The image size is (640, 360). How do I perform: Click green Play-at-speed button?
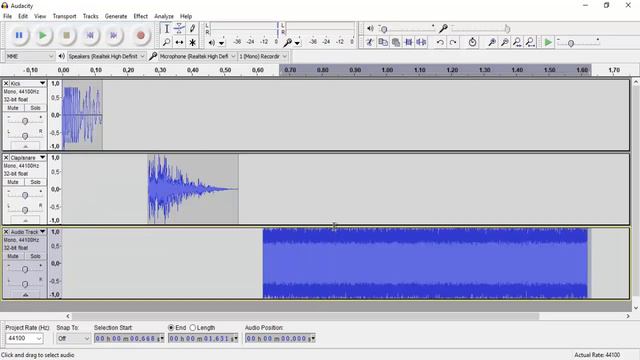click(548, 42)
